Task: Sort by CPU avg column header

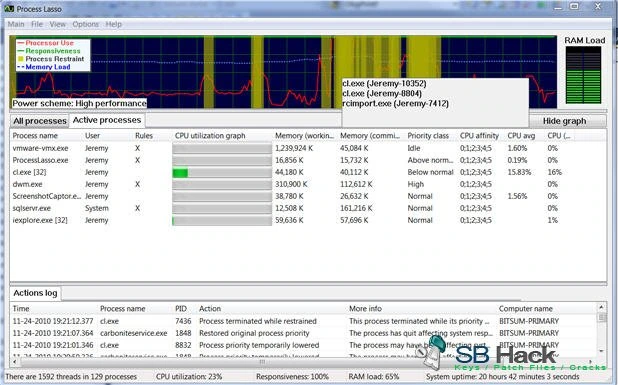Action: coord(521,136)
